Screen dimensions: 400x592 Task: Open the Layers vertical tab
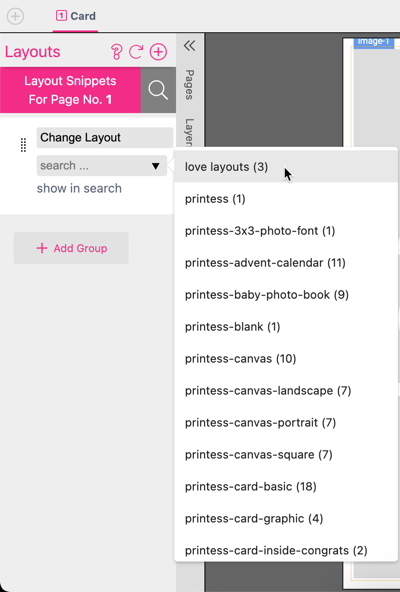(190, 132)
